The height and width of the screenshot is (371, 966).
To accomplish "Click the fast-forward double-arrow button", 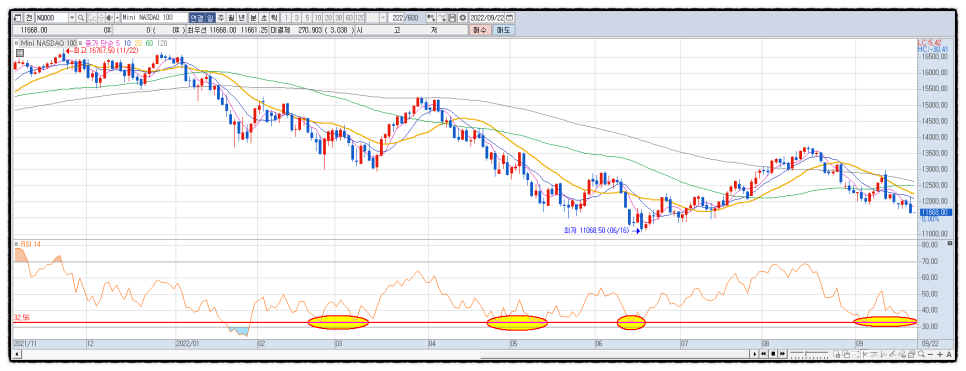I will pos(782,354).
